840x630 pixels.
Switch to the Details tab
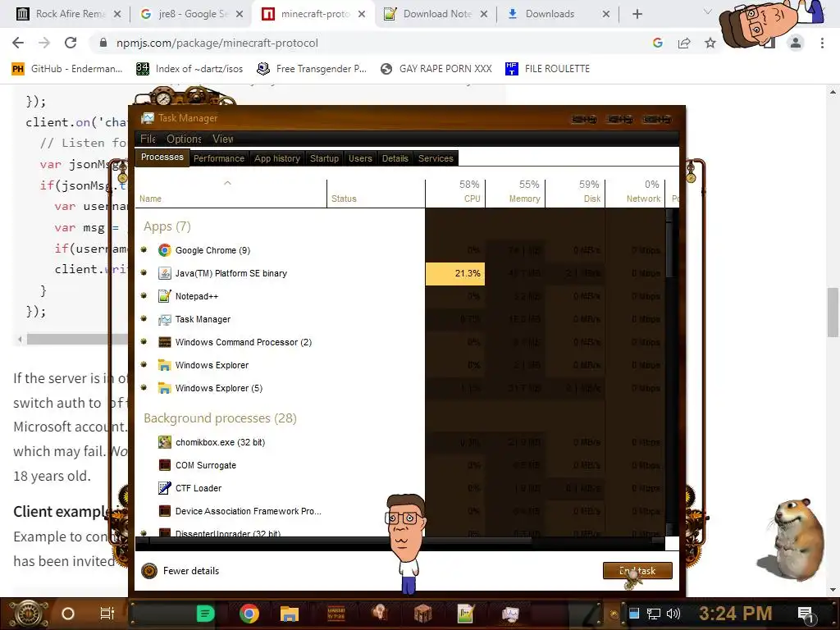click(395, 158)
